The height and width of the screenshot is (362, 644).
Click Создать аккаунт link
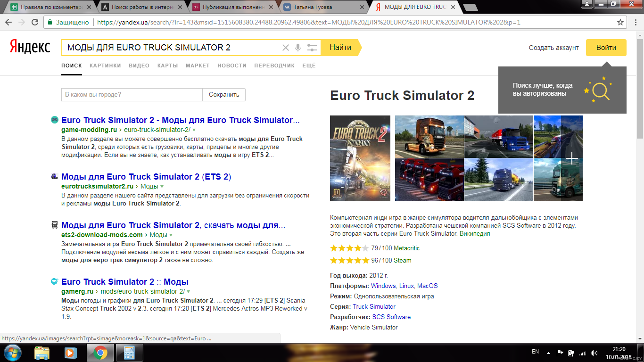coord(553,48)
